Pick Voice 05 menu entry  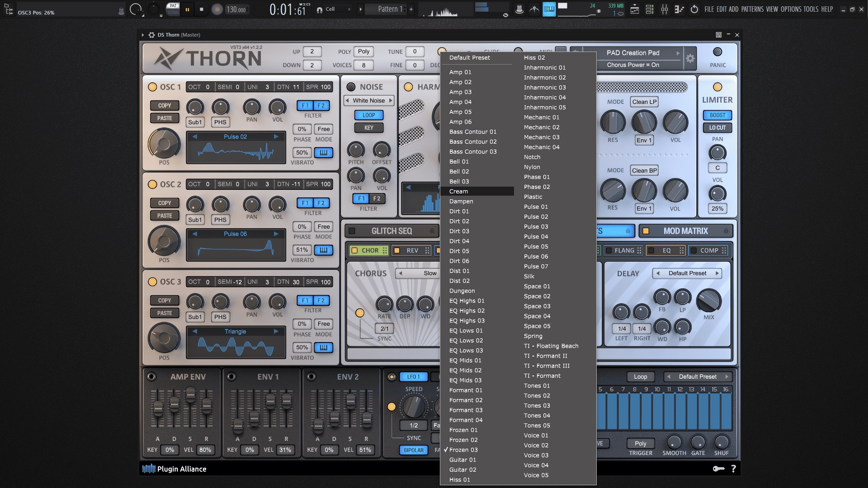(x=556, y=475)
